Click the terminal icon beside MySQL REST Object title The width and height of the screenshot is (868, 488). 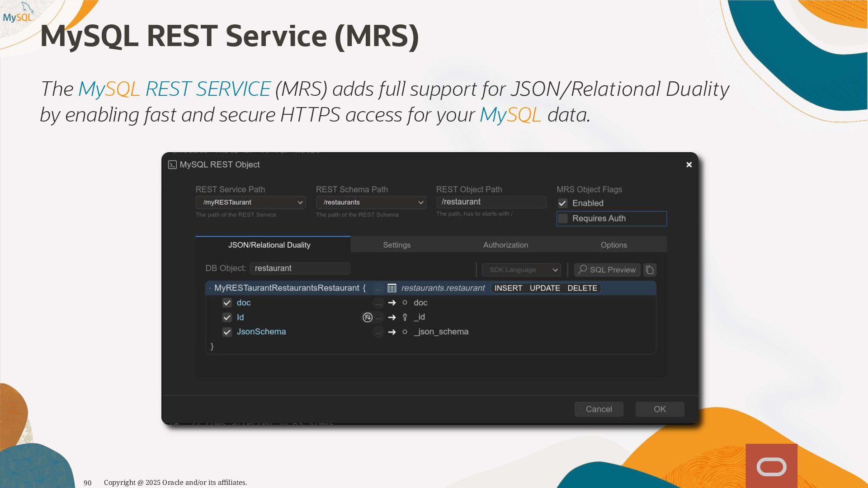point(172,165)
